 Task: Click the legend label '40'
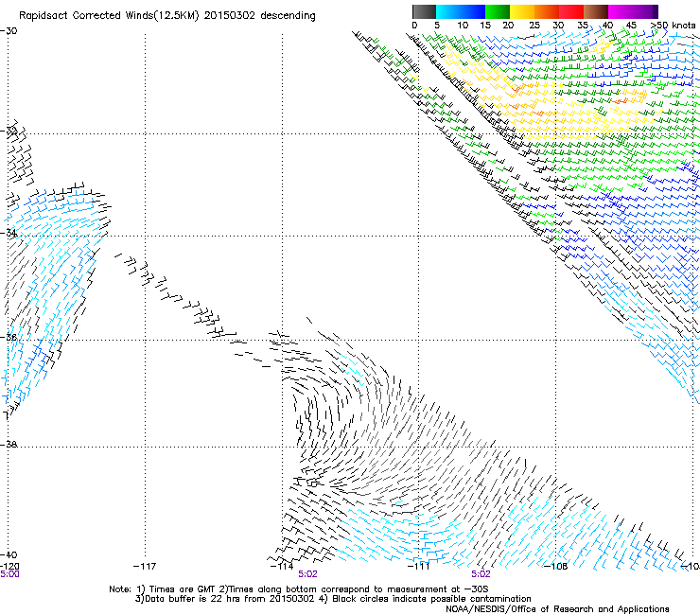(607, 26)
